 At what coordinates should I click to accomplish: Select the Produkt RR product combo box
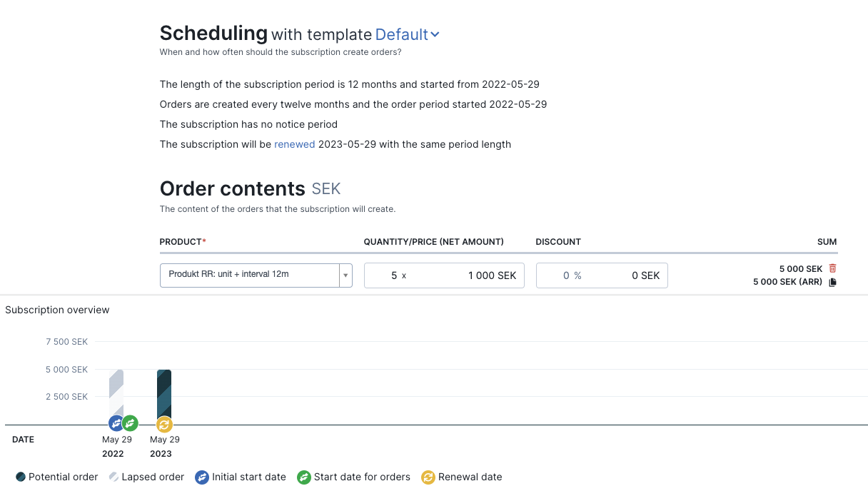256,275
